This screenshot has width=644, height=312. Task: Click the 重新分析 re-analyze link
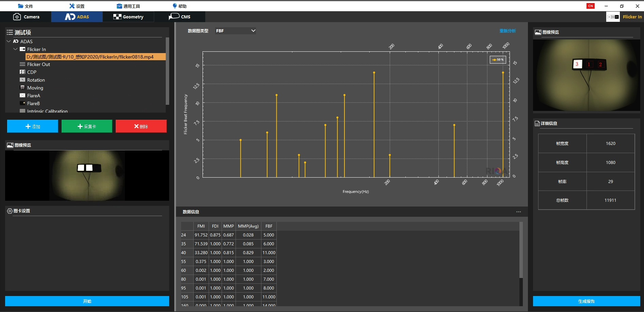click(508, 31)
